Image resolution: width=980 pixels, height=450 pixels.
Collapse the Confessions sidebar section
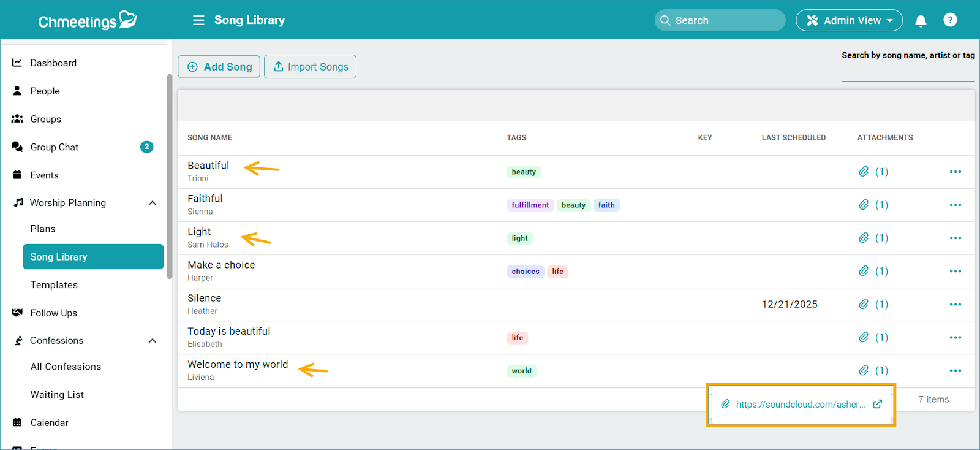(153, 341)
